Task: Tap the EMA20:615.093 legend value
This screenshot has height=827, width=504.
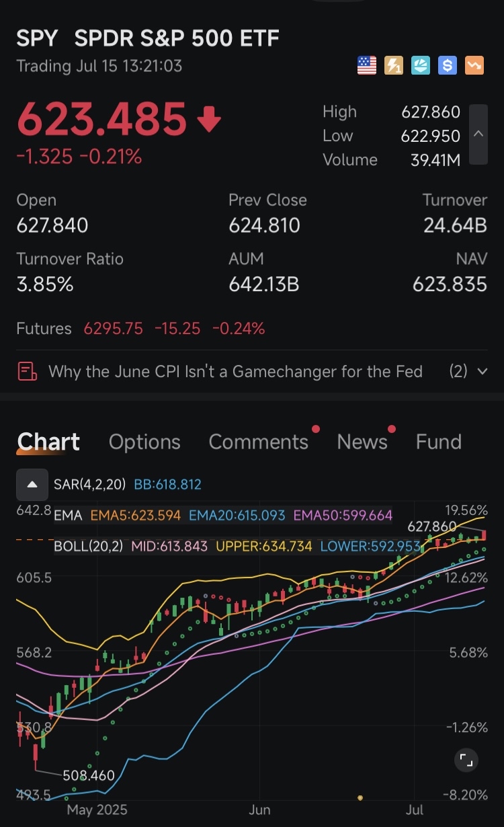Action: (x=237, y=516)
